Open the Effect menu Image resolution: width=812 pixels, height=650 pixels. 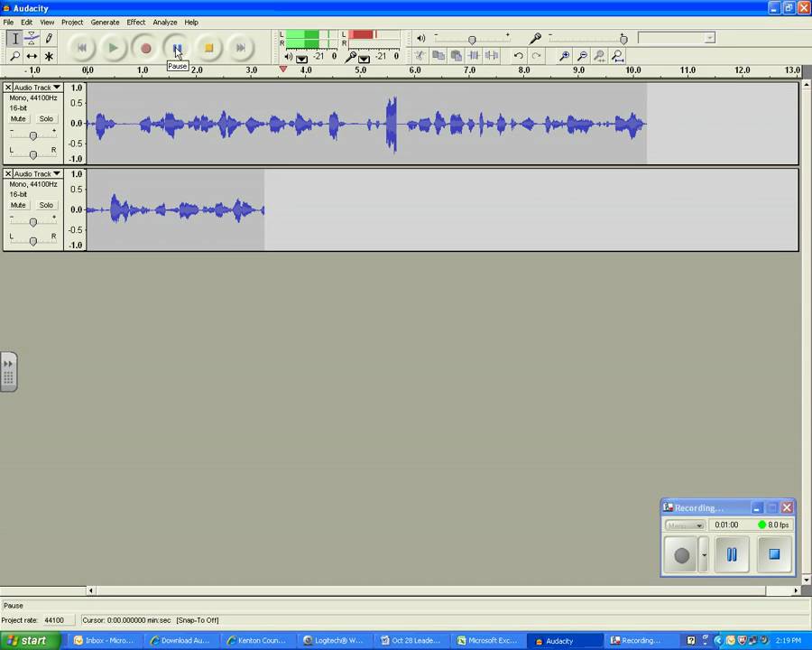(135, 23)
